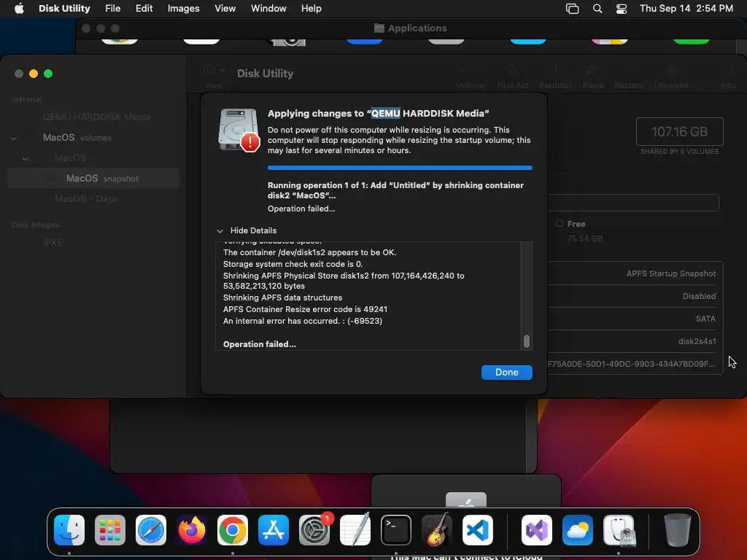This screenshot has height=560, width=747.
Task: Click the Done button
Action: pyautogui.click(x=506, y=373)
